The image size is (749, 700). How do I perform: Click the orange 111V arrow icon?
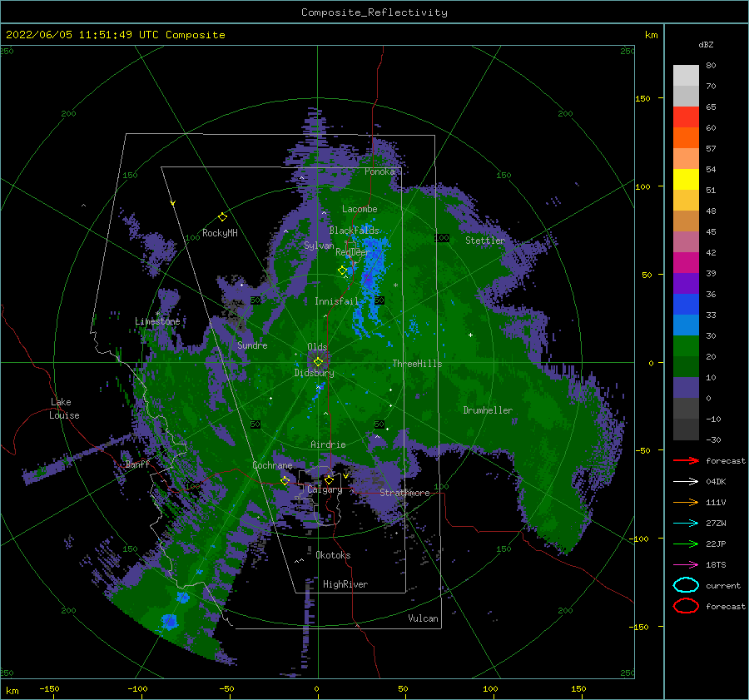point(686,502)
